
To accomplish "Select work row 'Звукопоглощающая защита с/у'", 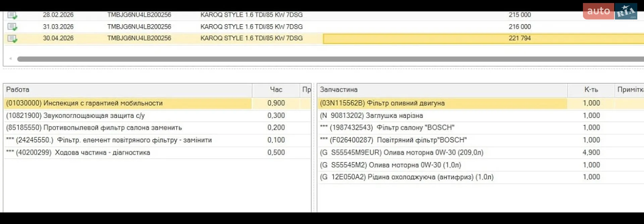I will pyautogui.click(x=157, y=116).
